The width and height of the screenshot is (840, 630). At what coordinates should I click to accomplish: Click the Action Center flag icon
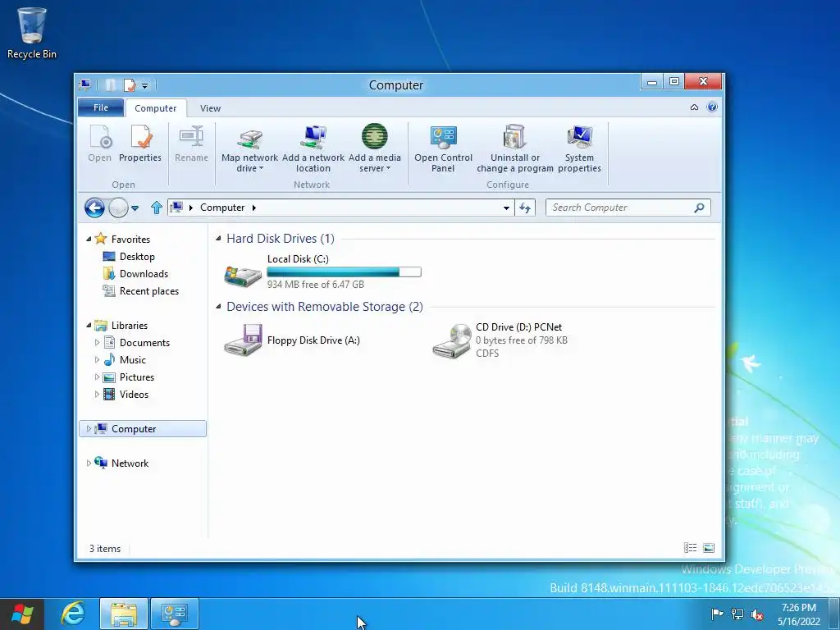pyautogui.click(x=717, y=614)
